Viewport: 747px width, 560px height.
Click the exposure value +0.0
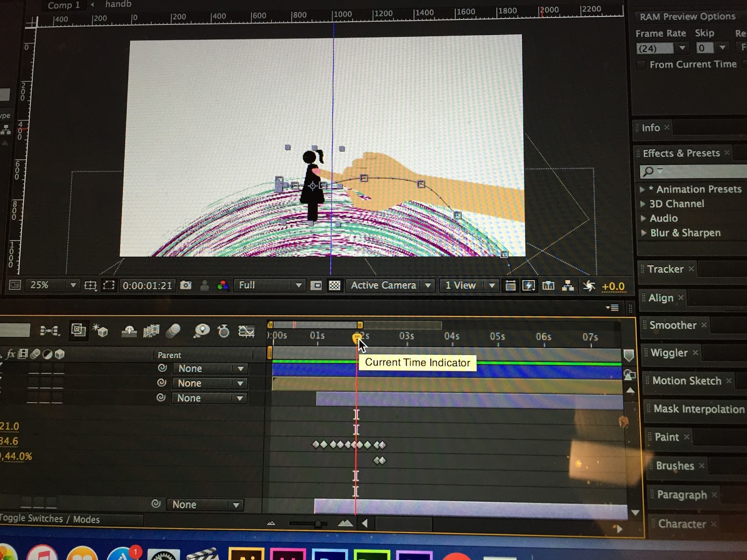(x=613, y=287)
